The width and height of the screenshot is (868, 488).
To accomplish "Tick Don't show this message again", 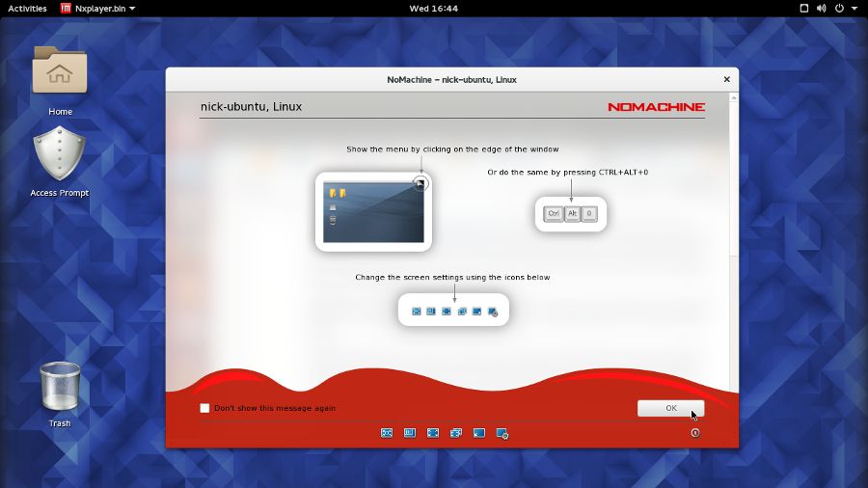I will pos(204,408).
